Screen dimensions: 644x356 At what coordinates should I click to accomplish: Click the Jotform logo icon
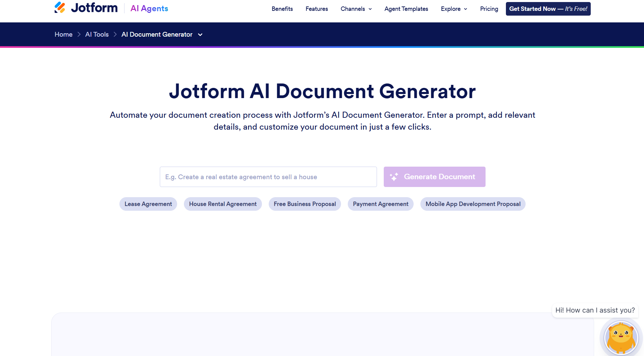(60, 7)
